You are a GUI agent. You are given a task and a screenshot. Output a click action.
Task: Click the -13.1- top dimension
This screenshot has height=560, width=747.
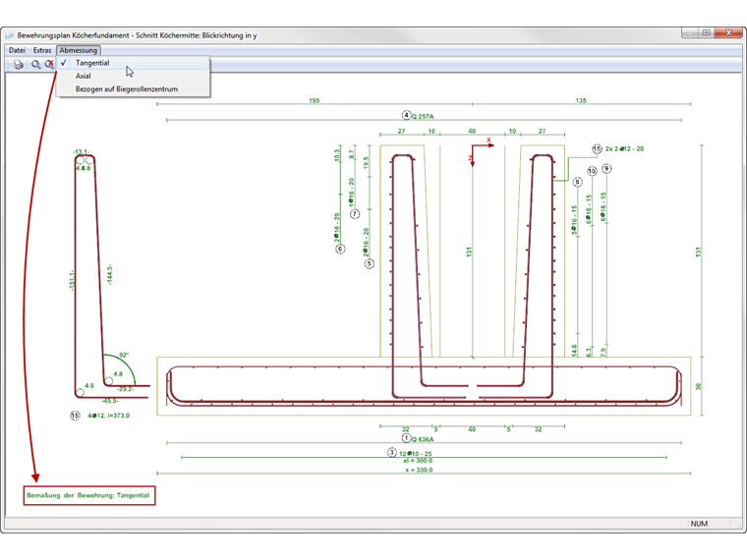coord(81,152)
